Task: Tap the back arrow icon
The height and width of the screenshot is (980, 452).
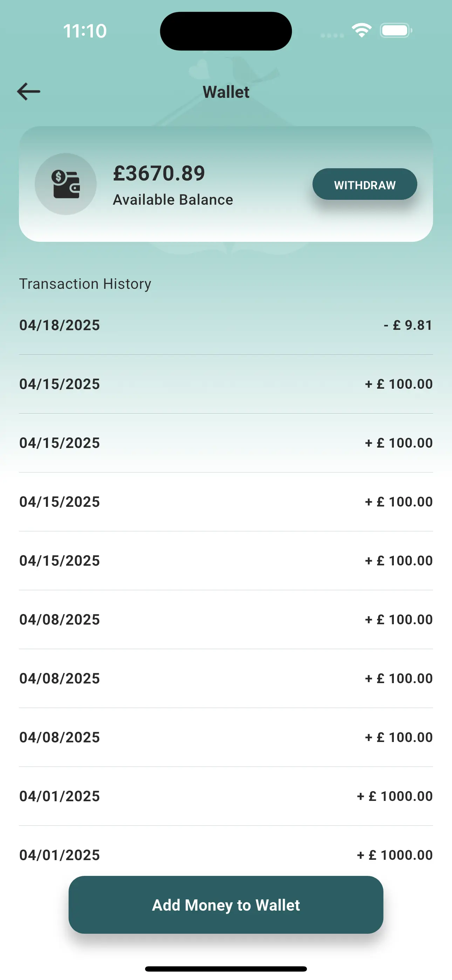Action: pos(29,92)
